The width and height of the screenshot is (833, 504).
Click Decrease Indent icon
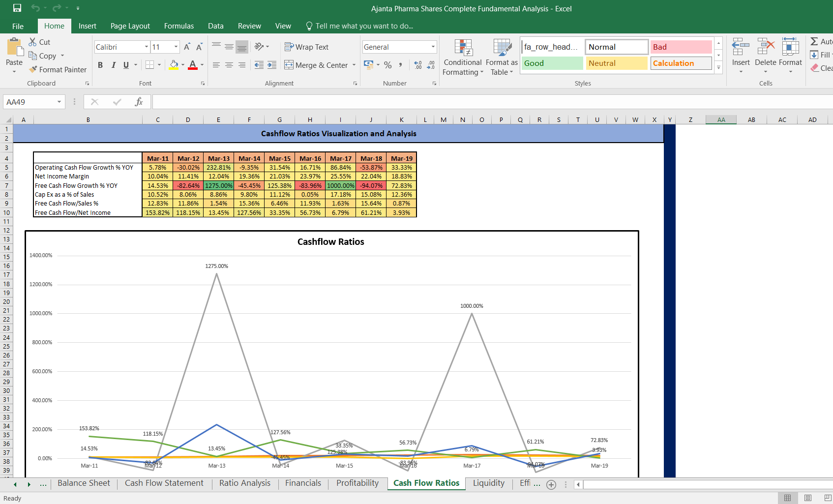pyautogui.click(x=259, y=65)
